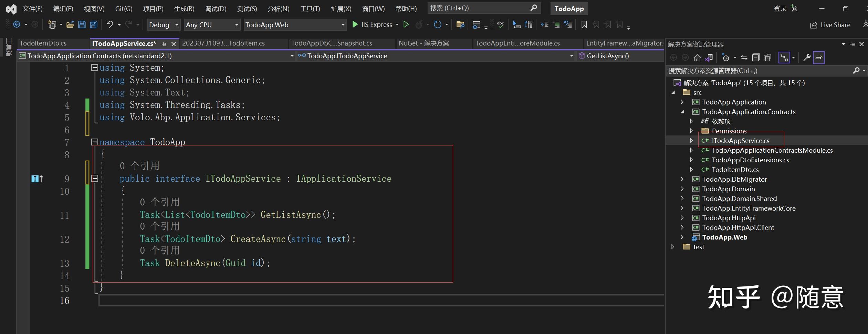The image size is (868, 334).
Task: Click Show All Files stacked-pages icon
Action: point(767,58)
